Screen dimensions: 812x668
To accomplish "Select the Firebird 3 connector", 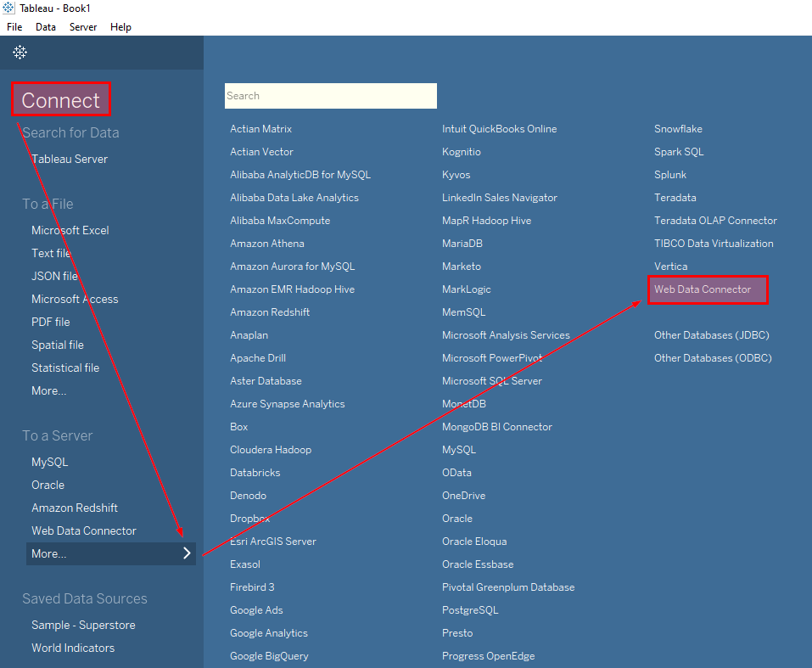I will click(252, 587).
